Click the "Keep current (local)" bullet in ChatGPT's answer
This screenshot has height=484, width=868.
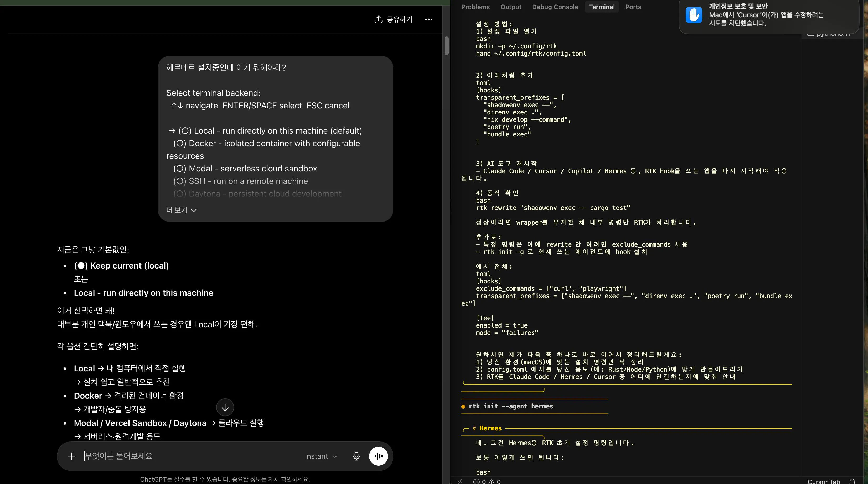(121, 266)
